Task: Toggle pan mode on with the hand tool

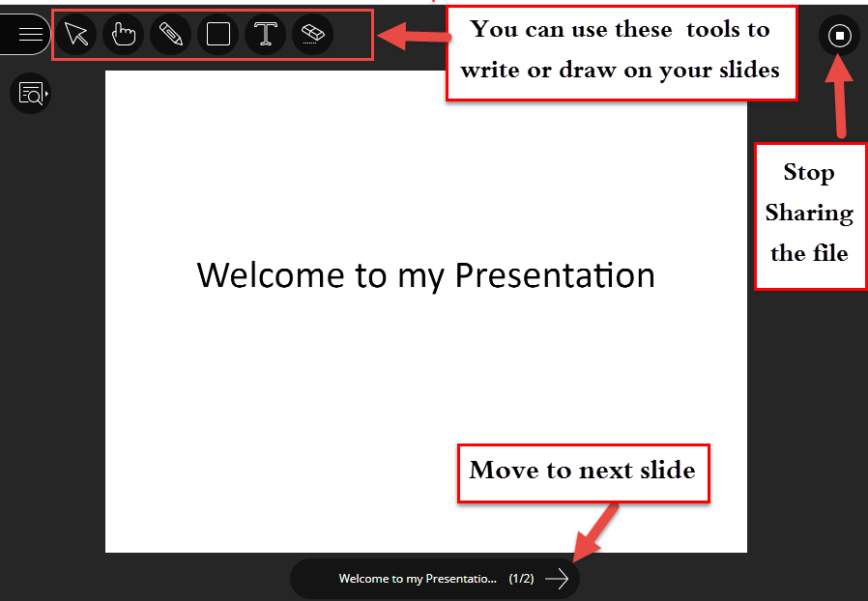Action: coord(123,34)
